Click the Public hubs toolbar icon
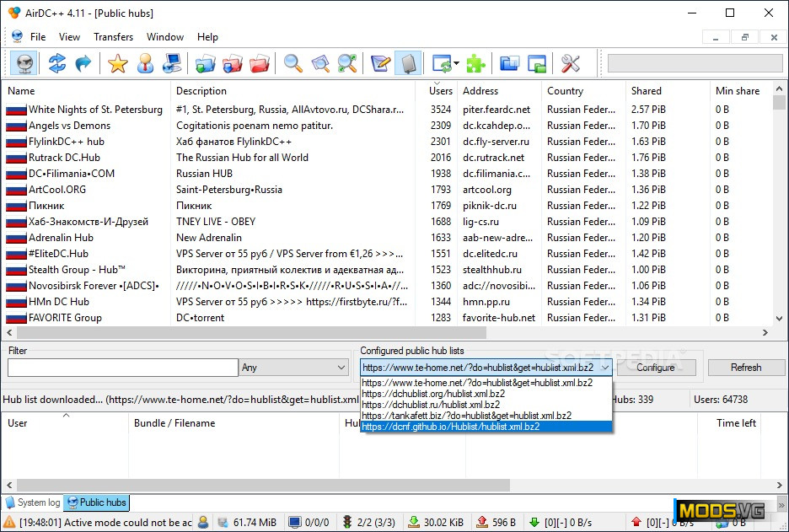The height and width of the screenshot is (532, 789). [x=25, y=63]
